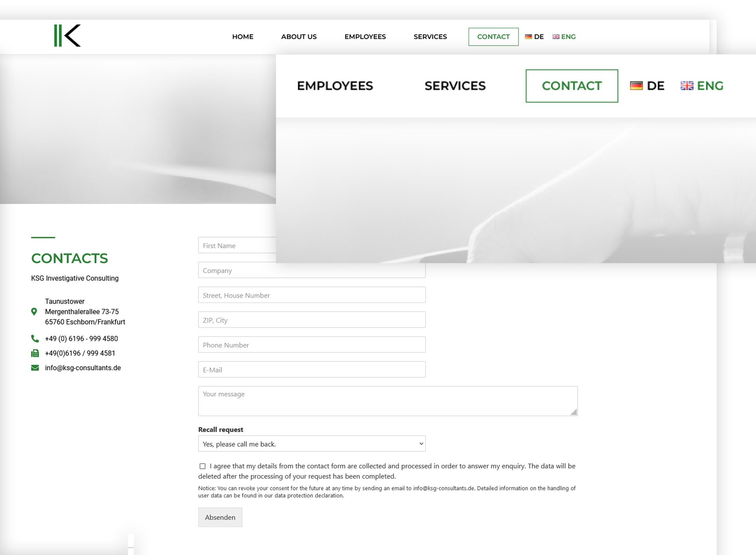Click the map pin icon beside the address

(34, 312)
